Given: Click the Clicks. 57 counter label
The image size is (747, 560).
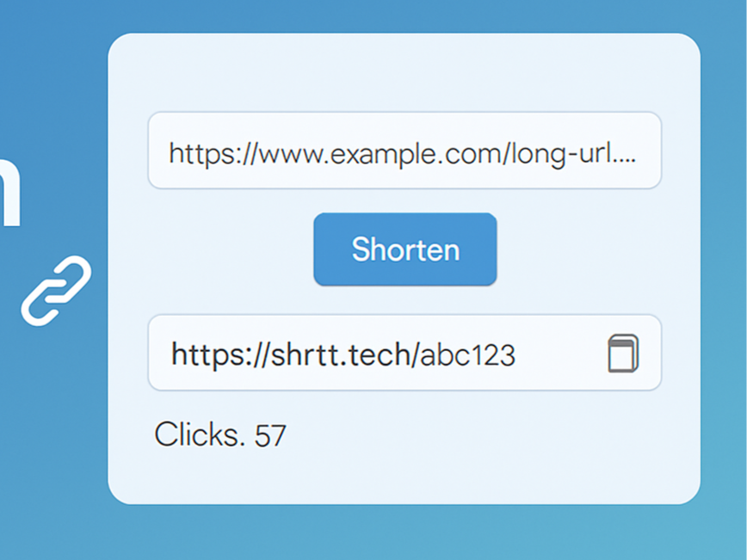Looking at the screenshot, I should [x=221, y=434].
